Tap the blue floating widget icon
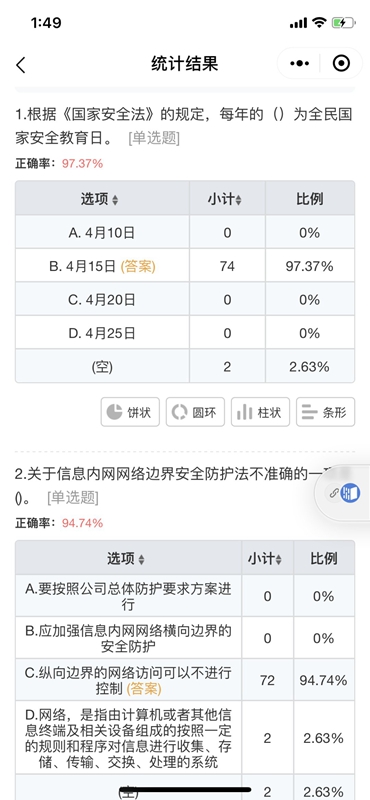Screen dimensions: 370x800 point(351,493)
